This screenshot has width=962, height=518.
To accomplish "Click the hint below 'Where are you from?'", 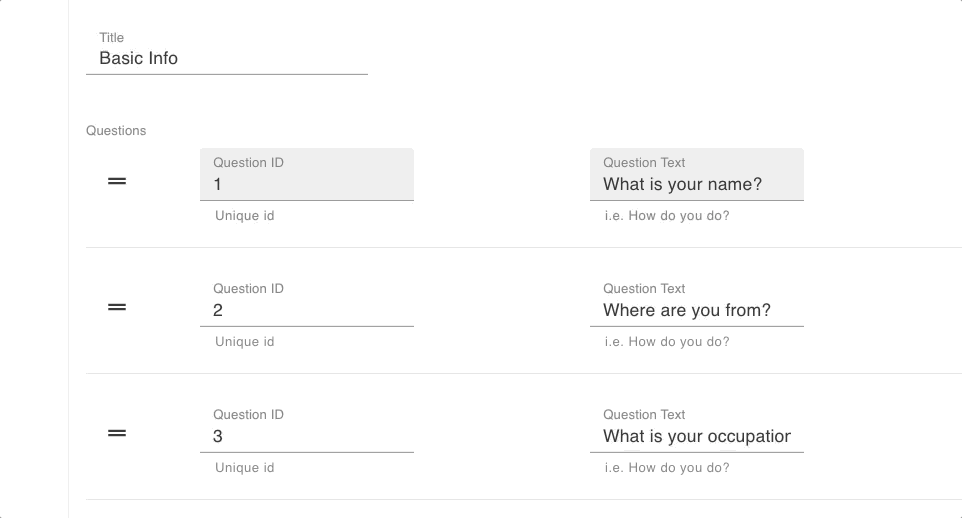I will tap(667, 341).
